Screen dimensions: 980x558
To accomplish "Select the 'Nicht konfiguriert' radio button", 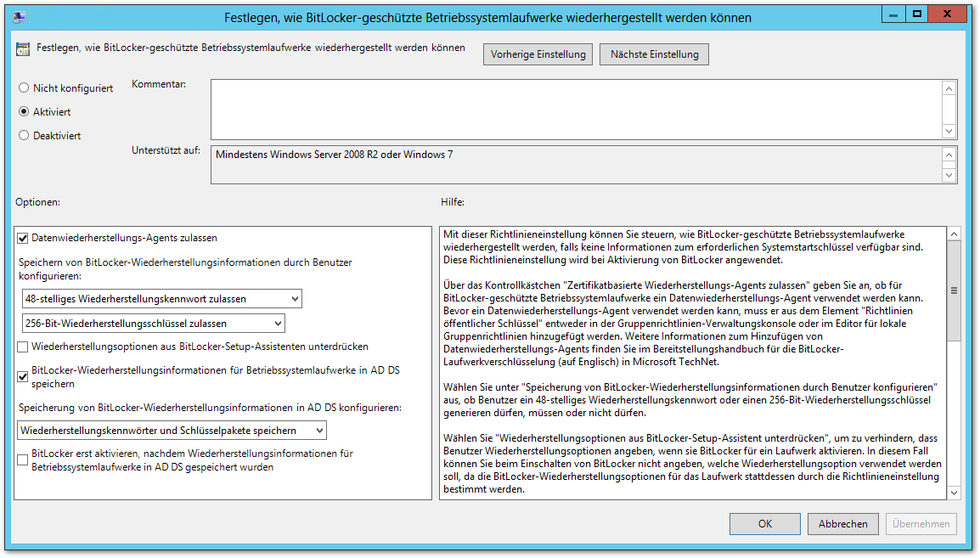I will (x=24, y=87).
